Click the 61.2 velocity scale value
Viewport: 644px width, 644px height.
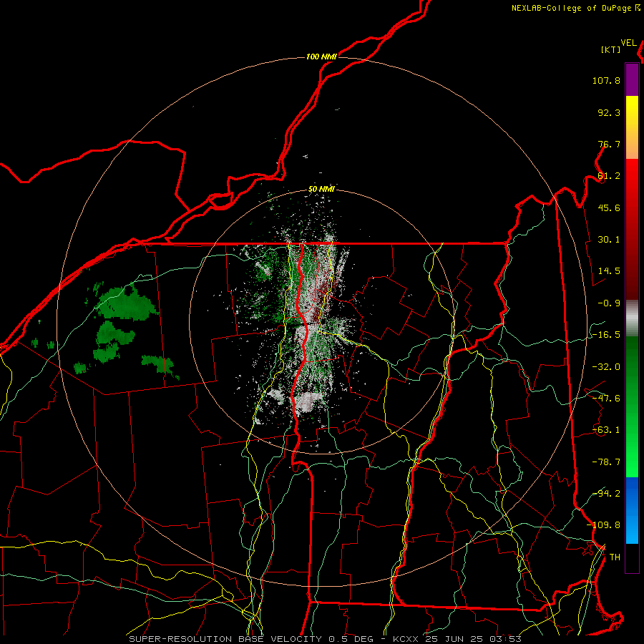pos(609,176)
